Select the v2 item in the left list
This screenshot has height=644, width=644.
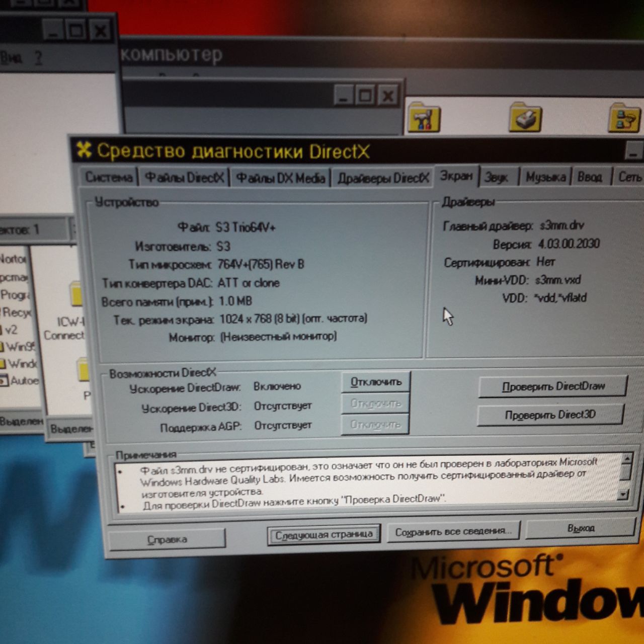pyautogui.click(x=9, y=330)
